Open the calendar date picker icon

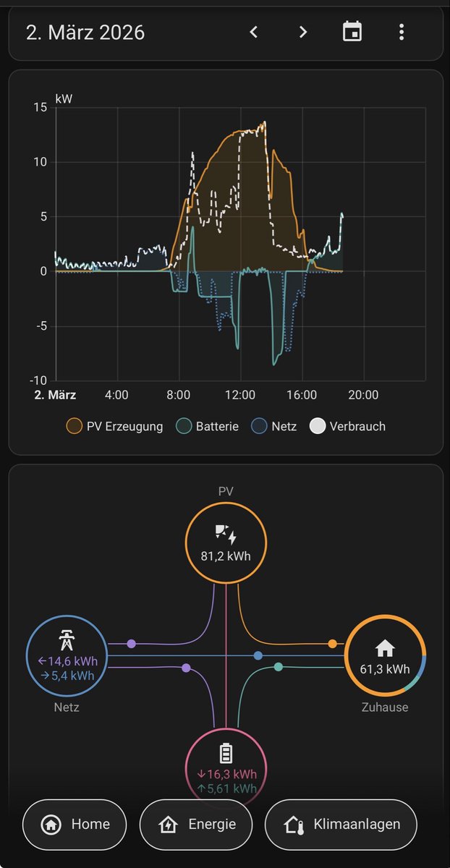pos(352,32)
